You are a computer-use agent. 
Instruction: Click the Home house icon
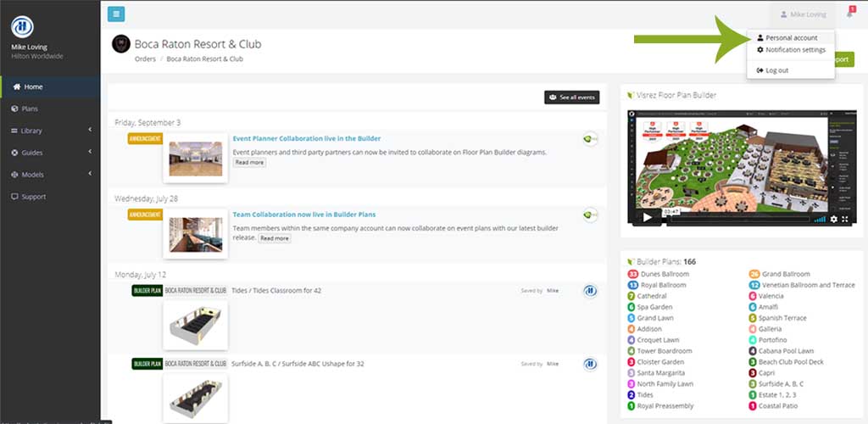(x=17, y=86)
